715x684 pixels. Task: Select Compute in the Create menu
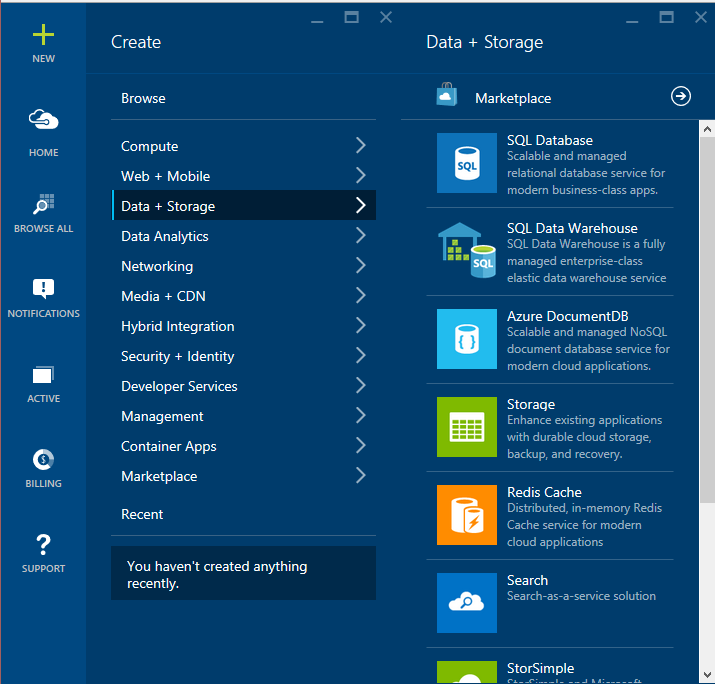244,146
